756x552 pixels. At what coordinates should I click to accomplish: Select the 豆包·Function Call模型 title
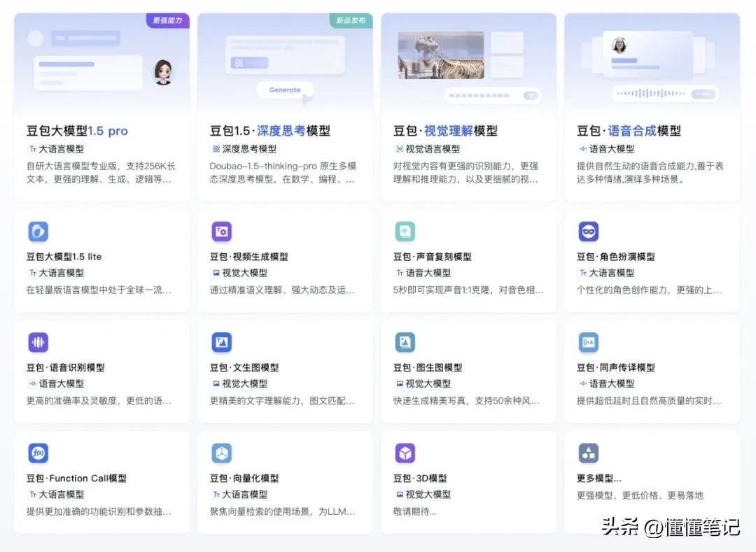(x=77, y=479)
